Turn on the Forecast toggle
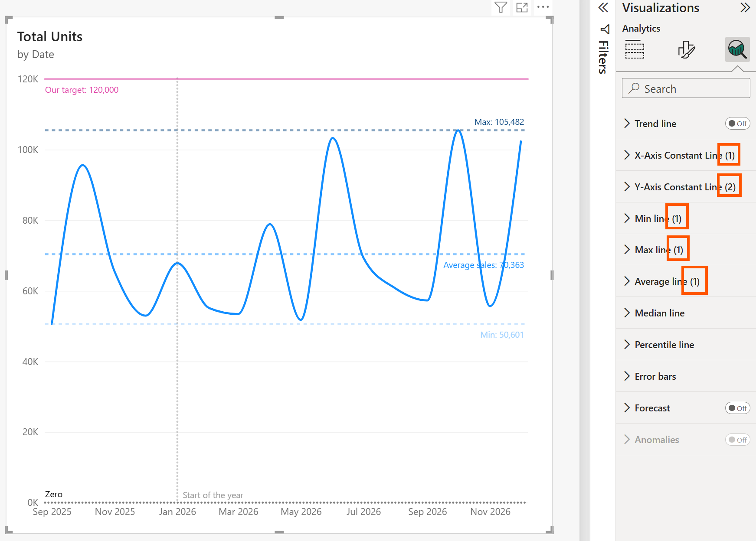This screenshot has width=756, height=541. pyautogui.click(x=737, y=408)
